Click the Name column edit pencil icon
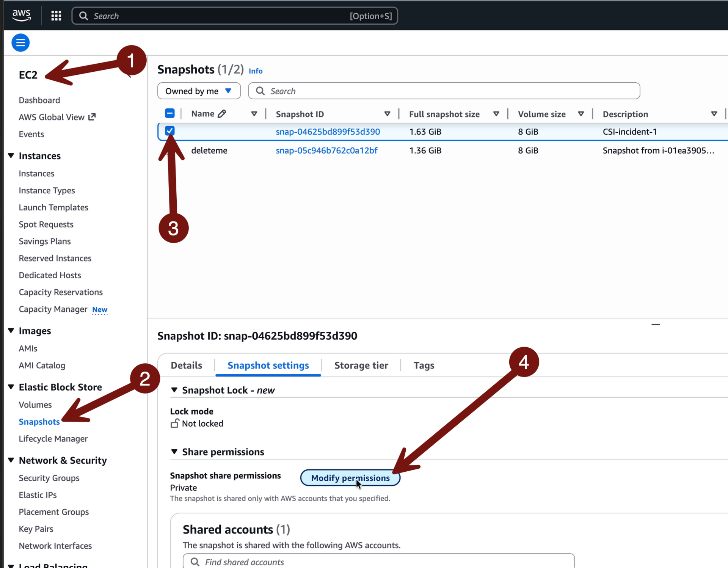The height and width of the screenshot is (568, 728). [x=222, y=114]
